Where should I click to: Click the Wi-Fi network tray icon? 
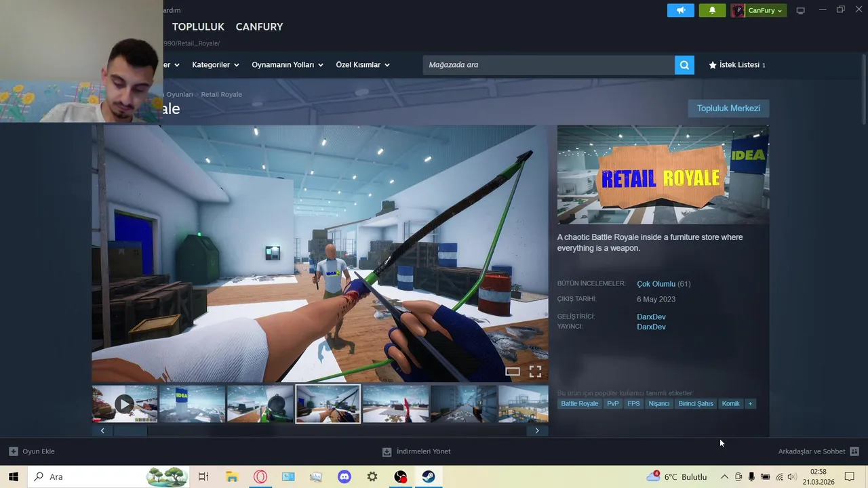tap(779, 476)
